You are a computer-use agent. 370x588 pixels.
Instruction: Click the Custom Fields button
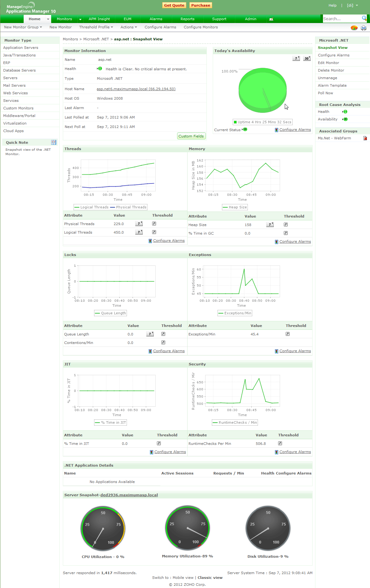click(191, 136)
